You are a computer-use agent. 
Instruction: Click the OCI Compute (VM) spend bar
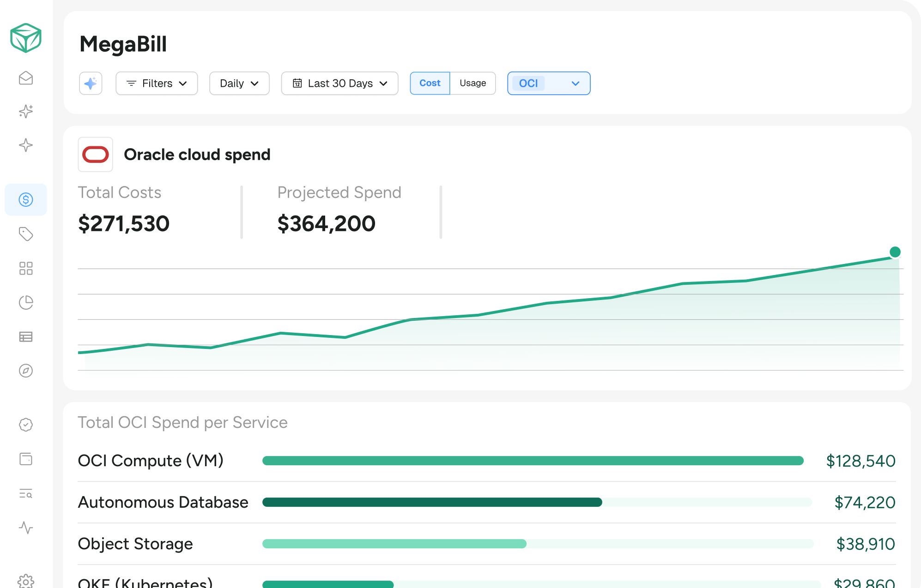pos(533,461)
